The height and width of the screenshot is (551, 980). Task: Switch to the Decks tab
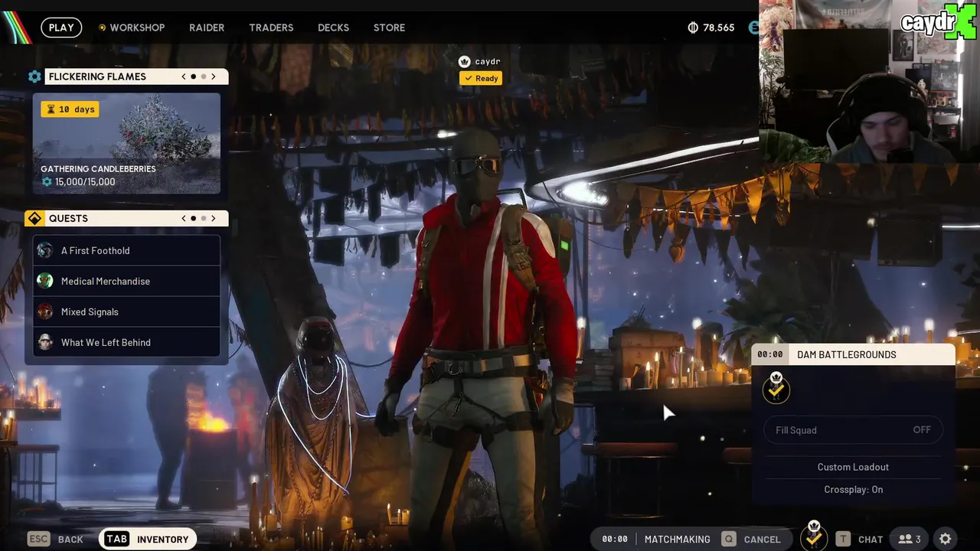click(333, 28)
